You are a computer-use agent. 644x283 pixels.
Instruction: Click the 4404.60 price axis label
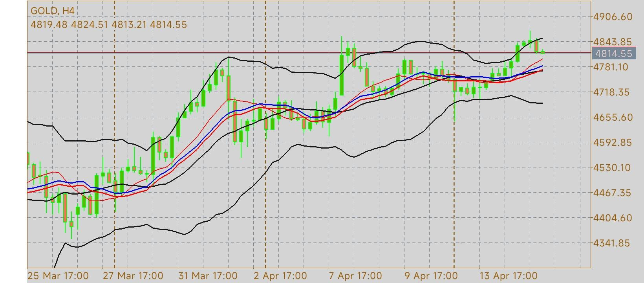[613, 218]
